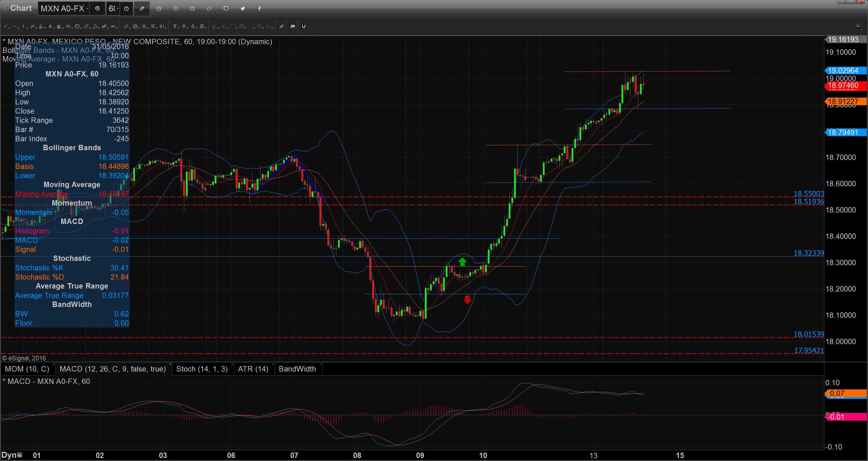Click the red down arrow marker on chart
Screen dimensions: 868x461
click(x=467, y=300)
